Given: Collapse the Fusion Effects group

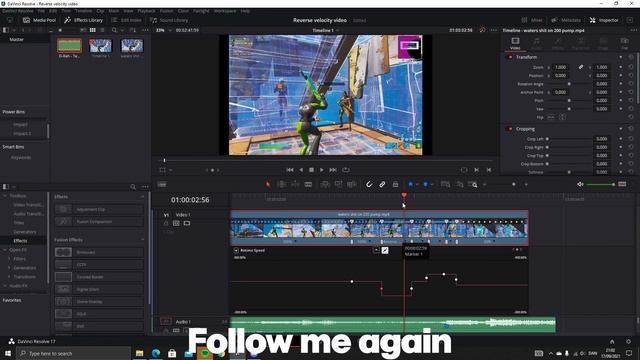Looking at the screenshot, I should click(142, 240).
